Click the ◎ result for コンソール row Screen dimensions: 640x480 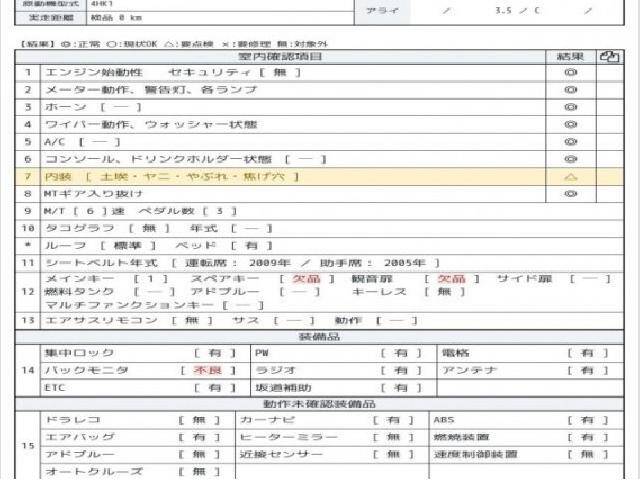click(570, 159)
